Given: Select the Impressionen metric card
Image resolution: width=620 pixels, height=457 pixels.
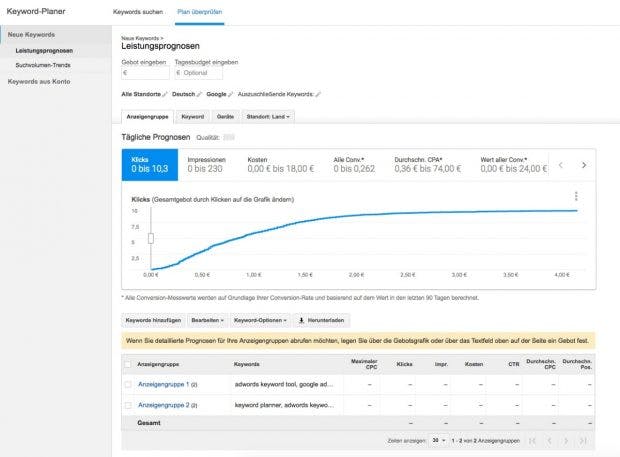Looking at the screenshot, I should pyautogui.click(x=206, y=165).
